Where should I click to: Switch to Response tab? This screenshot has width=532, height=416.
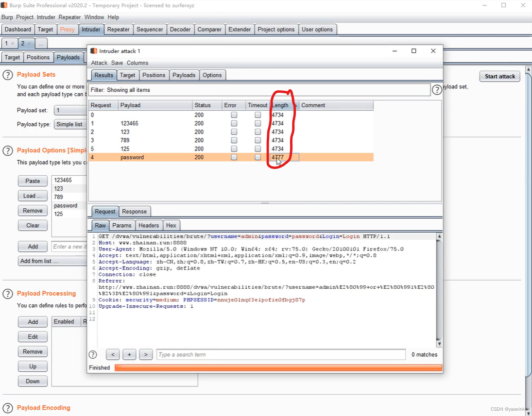(135, 212)
